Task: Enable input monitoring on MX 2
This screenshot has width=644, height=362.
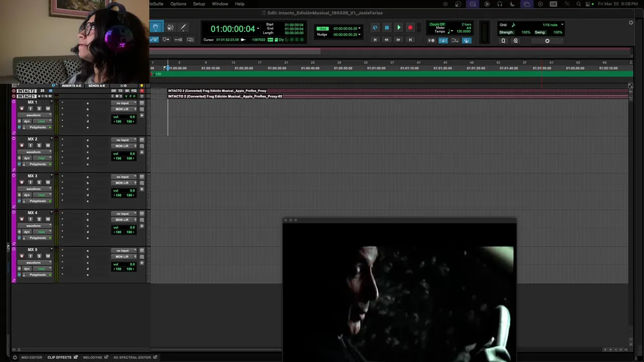Action: [30, 145]
